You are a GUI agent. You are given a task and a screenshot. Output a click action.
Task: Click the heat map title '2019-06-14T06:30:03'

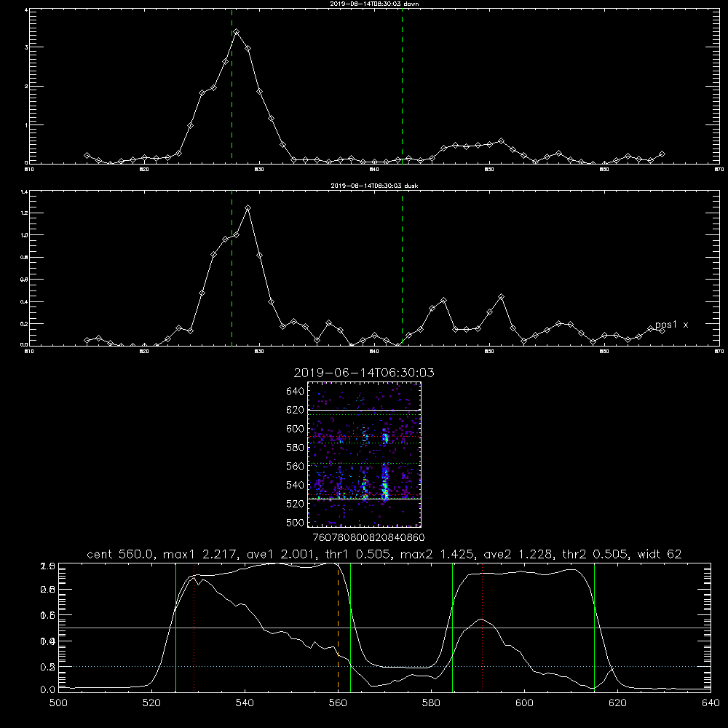(x=364, y=373)
